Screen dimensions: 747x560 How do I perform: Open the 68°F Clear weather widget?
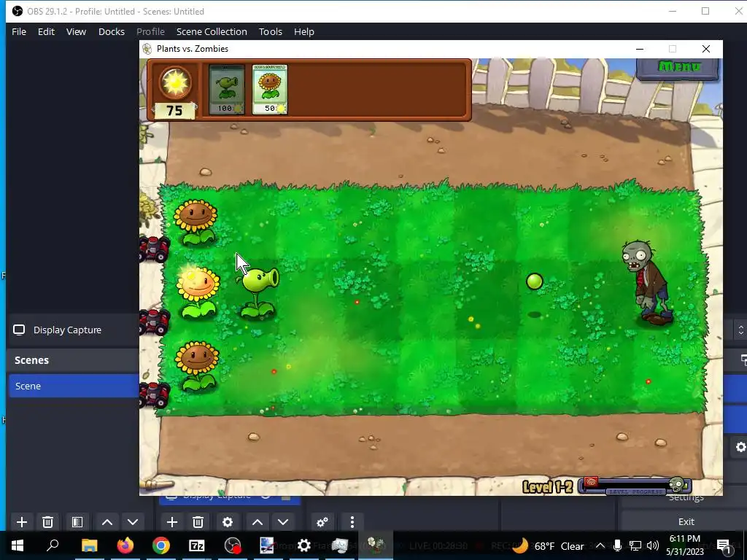coord(549,545)
